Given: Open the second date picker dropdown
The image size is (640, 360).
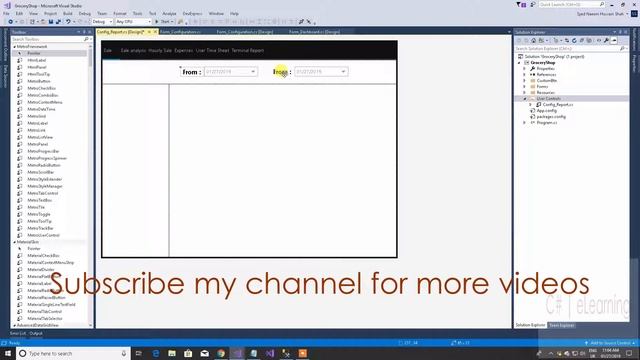Looking at the screenshot, I should click(x=343, y=72).
